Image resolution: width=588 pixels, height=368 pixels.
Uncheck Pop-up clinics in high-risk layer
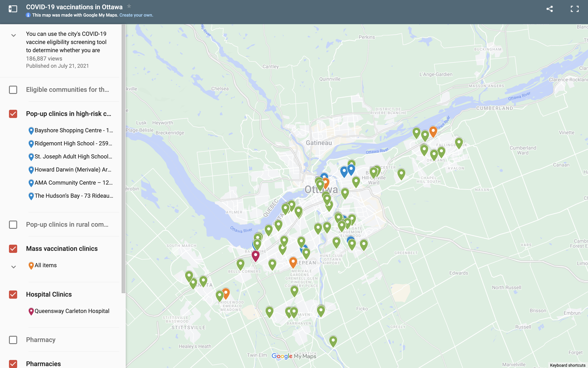(x=13, y=114)
